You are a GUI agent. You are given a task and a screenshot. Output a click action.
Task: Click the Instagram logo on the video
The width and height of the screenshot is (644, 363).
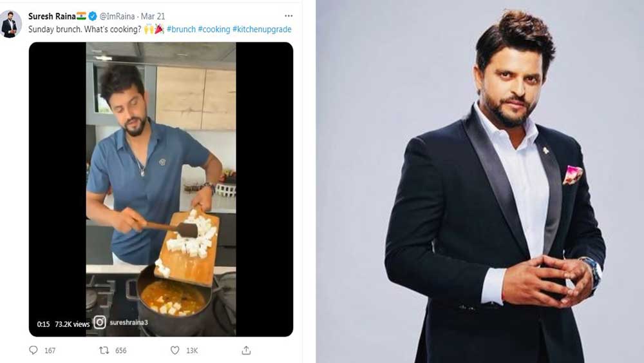pos(99,322)
